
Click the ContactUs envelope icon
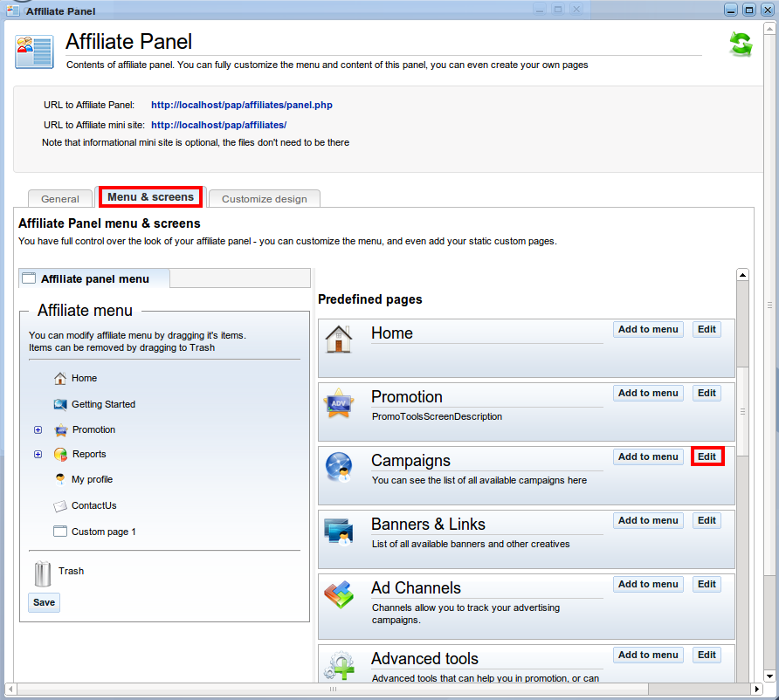(x=60, y=506)
